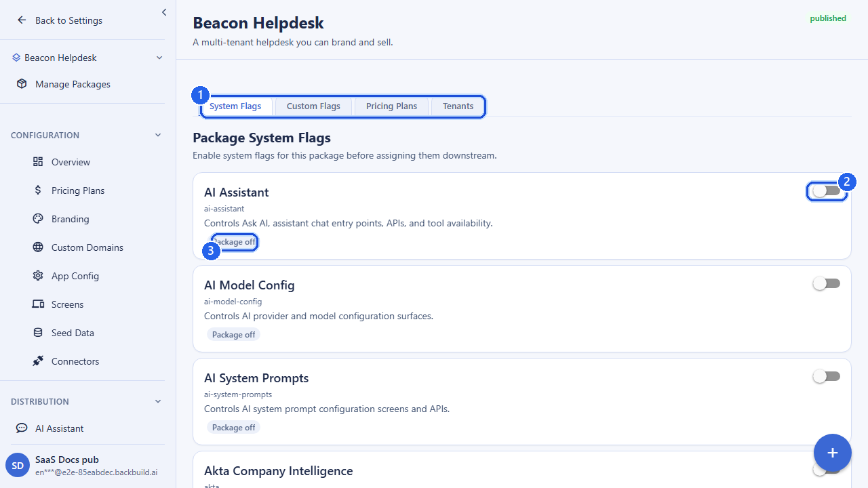Switch to the Custom Flags tab
This screenshot has width=868, height=488.
coord(313,106)
